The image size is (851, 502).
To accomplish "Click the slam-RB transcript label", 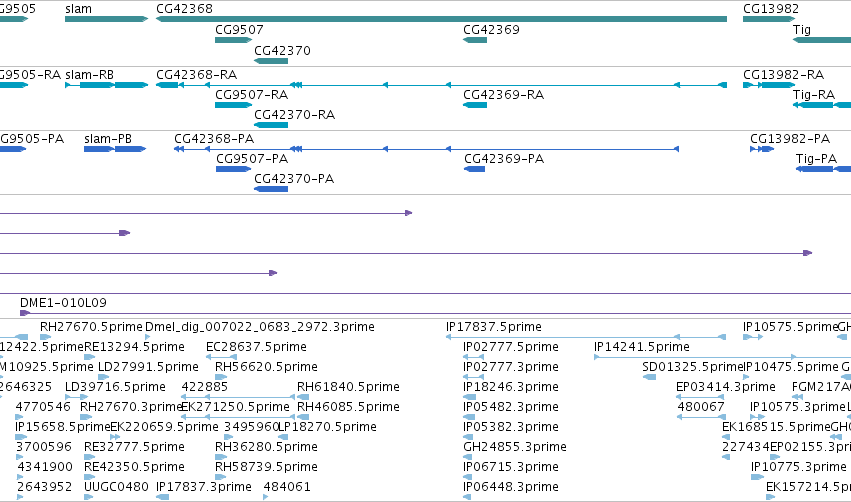I will (x=90, y=74).
